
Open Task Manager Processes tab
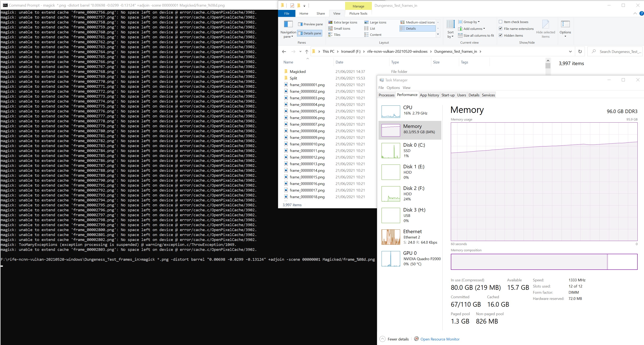(386, 95)
